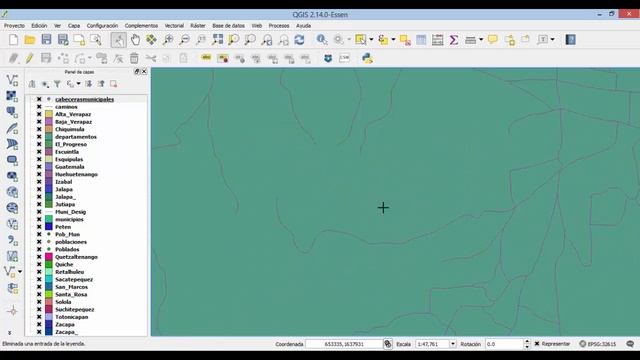Open the Procesos menu
This screenshot has height=360, width=640.
(279, 25)
